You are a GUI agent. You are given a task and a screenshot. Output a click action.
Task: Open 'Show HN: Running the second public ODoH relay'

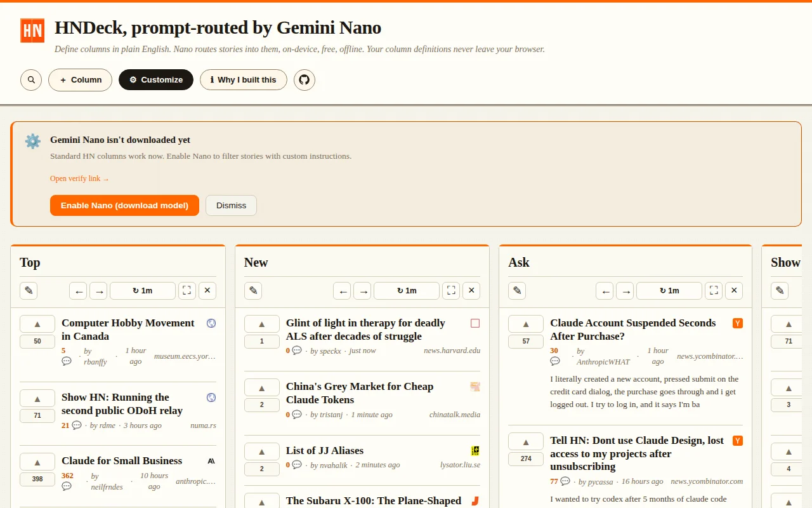click(x=122, y=404)
